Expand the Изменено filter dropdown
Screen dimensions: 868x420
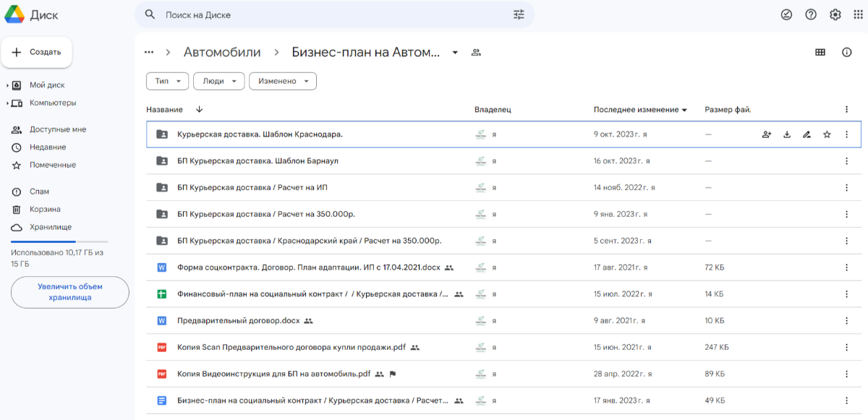[x=283, y=82]
